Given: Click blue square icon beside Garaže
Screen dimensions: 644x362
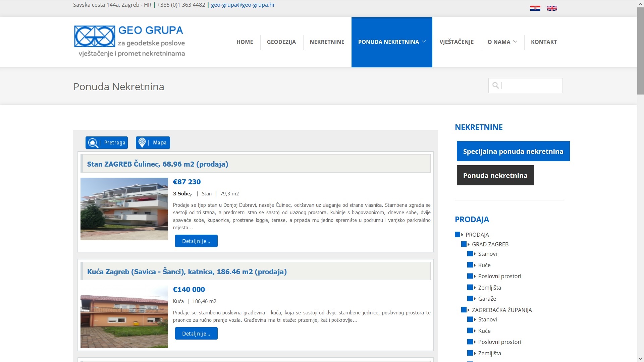Looking at the screenshot, I should click(470, 299).
